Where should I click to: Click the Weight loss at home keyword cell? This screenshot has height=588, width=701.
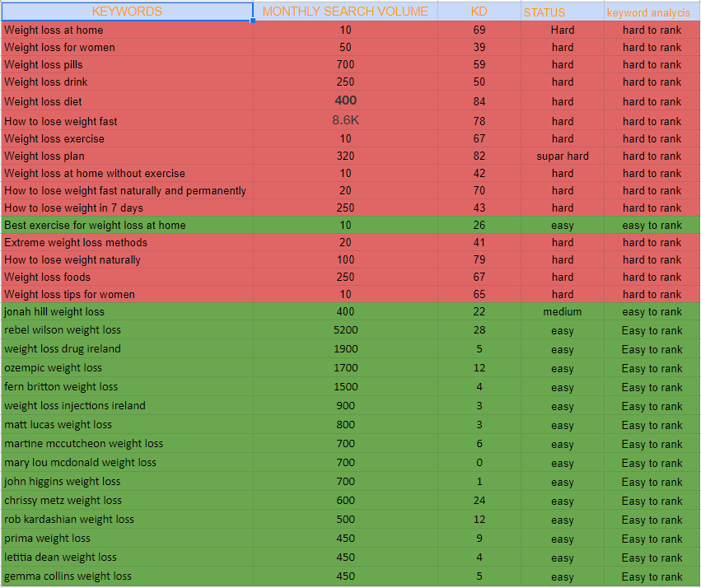click(51, 30)
